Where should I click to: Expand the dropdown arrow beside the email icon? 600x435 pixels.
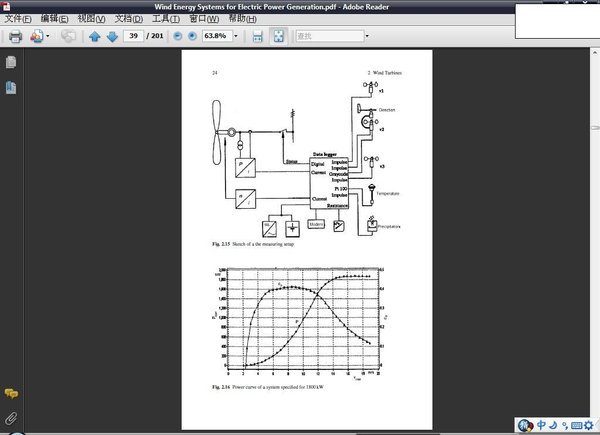(47, 36)
